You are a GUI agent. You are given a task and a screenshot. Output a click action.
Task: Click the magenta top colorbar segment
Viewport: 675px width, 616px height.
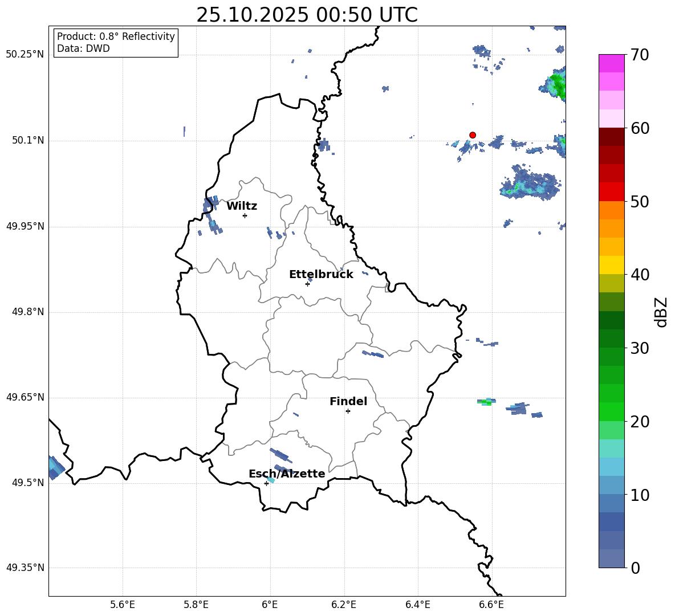pos(612,63)
